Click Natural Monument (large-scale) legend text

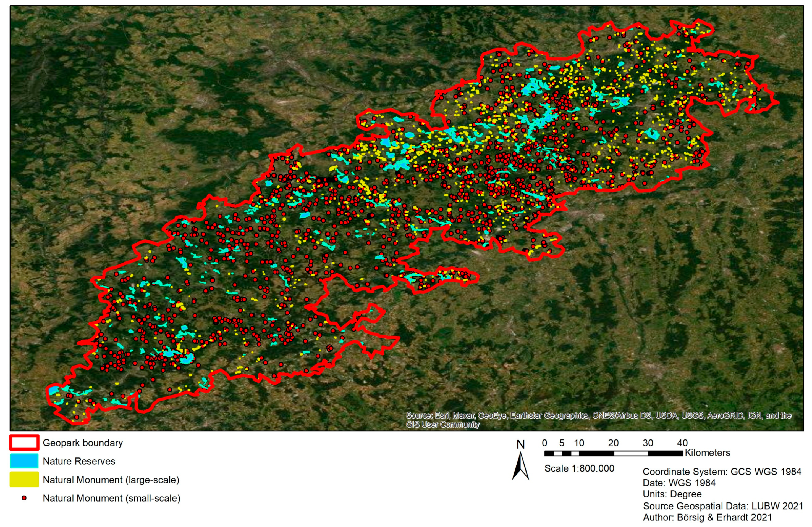click(111, 480)
